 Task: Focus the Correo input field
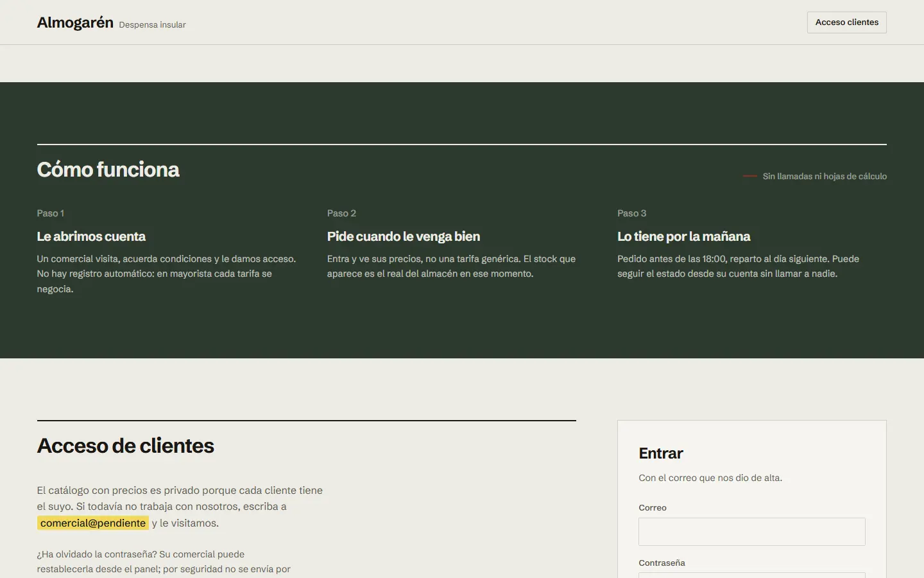click(751, 532)
